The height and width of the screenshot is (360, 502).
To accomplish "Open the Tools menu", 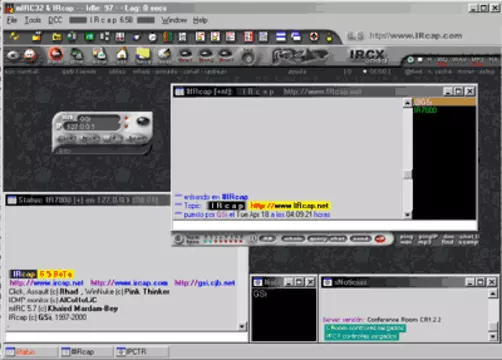I will coord(33,20).
